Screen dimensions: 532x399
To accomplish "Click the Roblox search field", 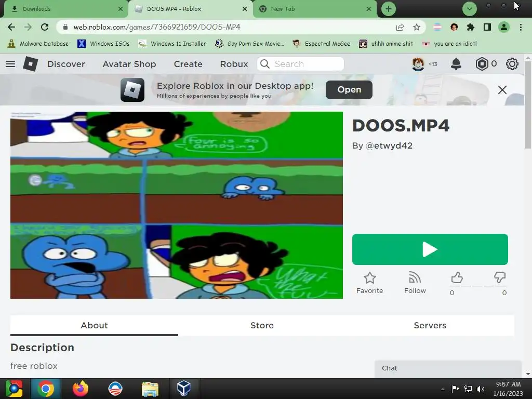I will tap(301, 64).
